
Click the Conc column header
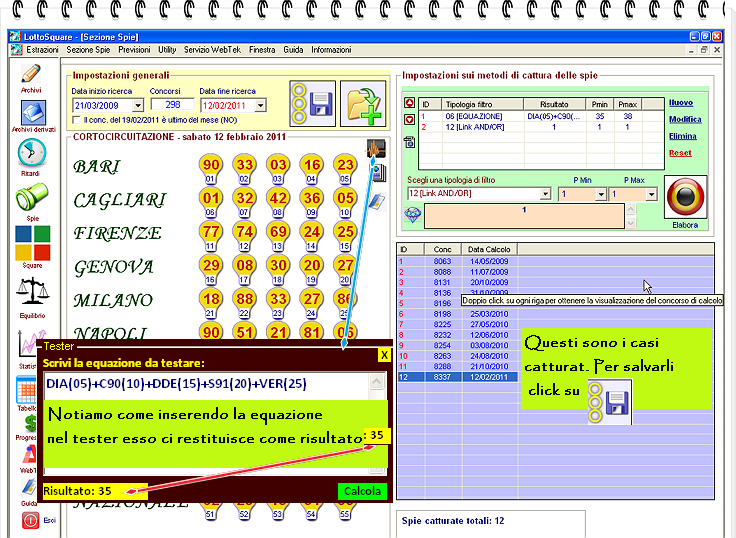443,249
